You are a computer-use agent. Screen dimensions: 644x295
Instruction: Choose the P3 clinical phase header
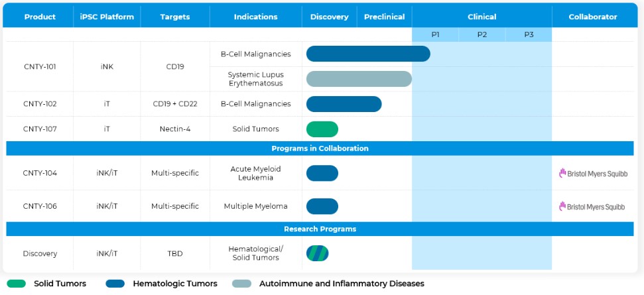(x=529, y=34)
